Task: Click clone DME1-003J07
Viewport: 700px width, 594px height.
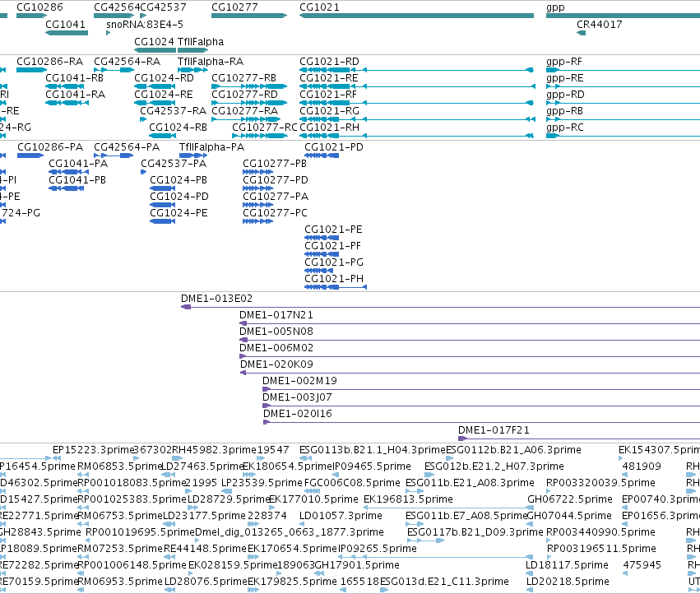Action: pyautogui.click(x=297, y=398)
